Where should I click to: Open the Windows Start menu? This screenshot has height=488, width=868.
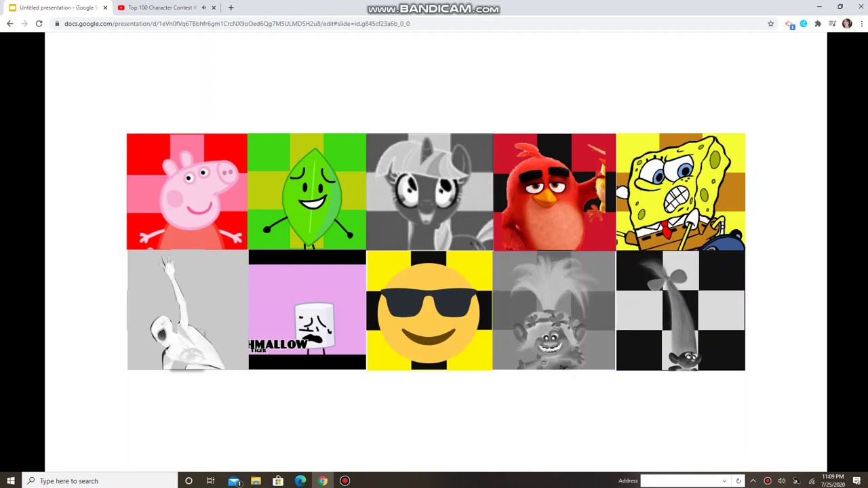pos(10,481)
